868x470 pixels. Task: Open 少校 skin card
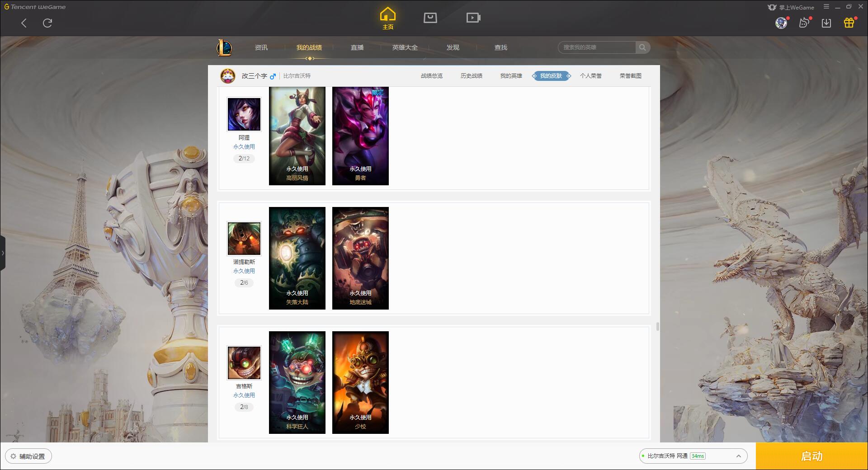[x=360, y=383]
